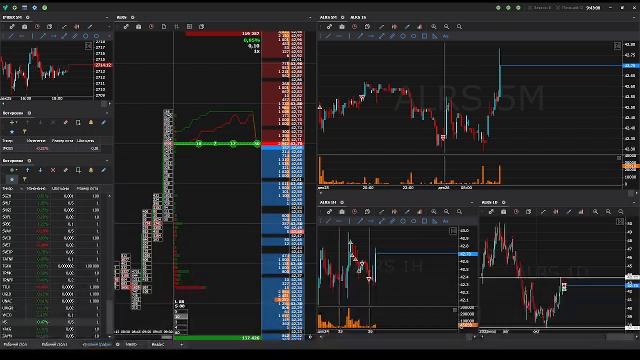Click the auto-scale icon on the ALRS 5M chart corner
Viewport: 640px width, 360px height.
[x=617, y=46]
